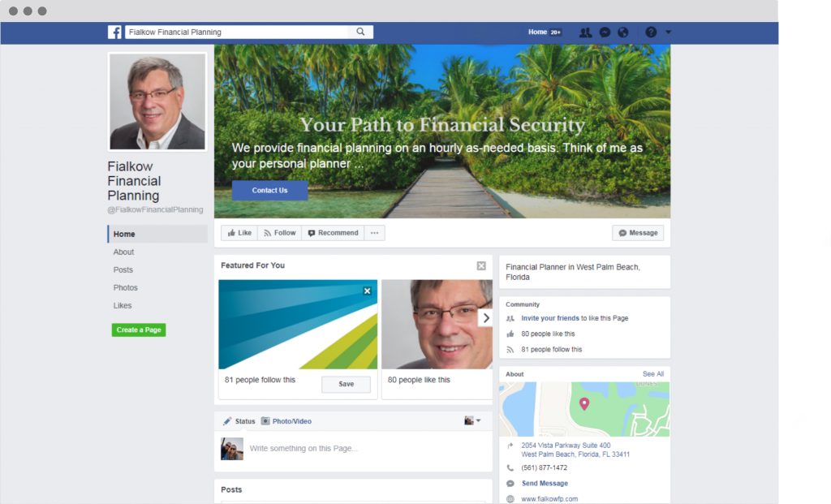
Task: Click the Contact Us button
Action: point(269,190)
